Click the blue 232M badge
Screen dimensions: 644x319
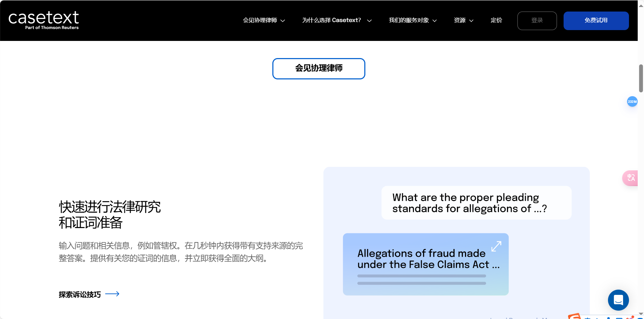[632, 101]
